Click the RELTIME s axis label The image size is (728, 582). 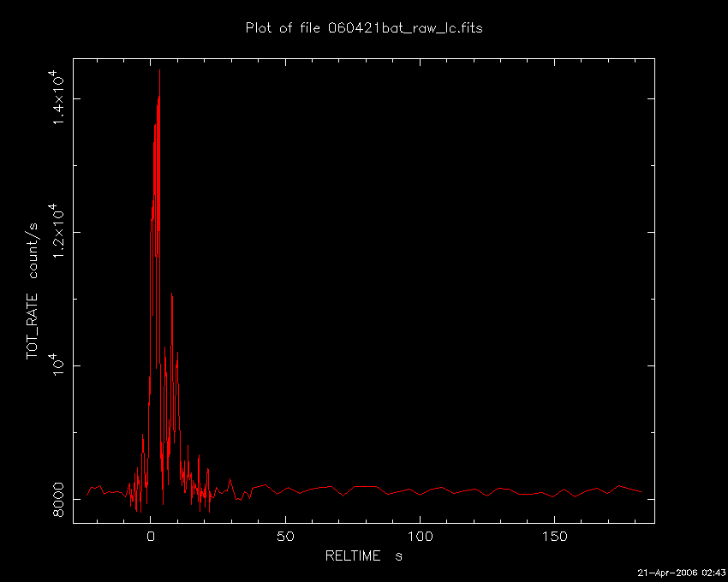coord(363,556)
